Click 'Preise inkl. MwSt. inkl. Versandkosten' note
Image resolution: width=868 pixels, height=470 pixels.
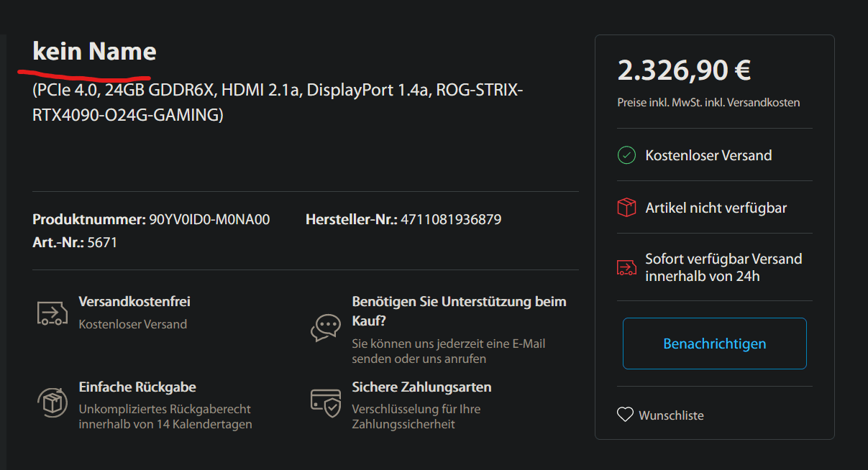tap(708, 103)
